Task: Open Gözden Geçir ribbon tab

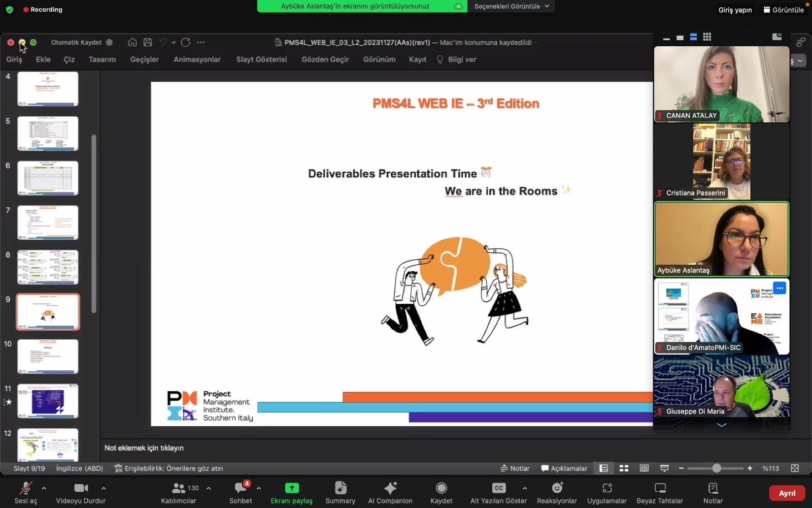Action: pos(325,59)
